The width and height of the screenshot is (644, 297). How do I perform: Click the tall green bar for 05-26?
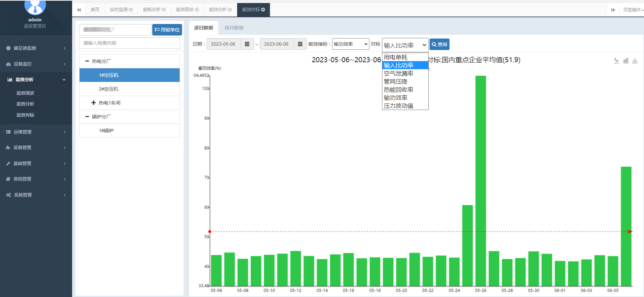481,180
